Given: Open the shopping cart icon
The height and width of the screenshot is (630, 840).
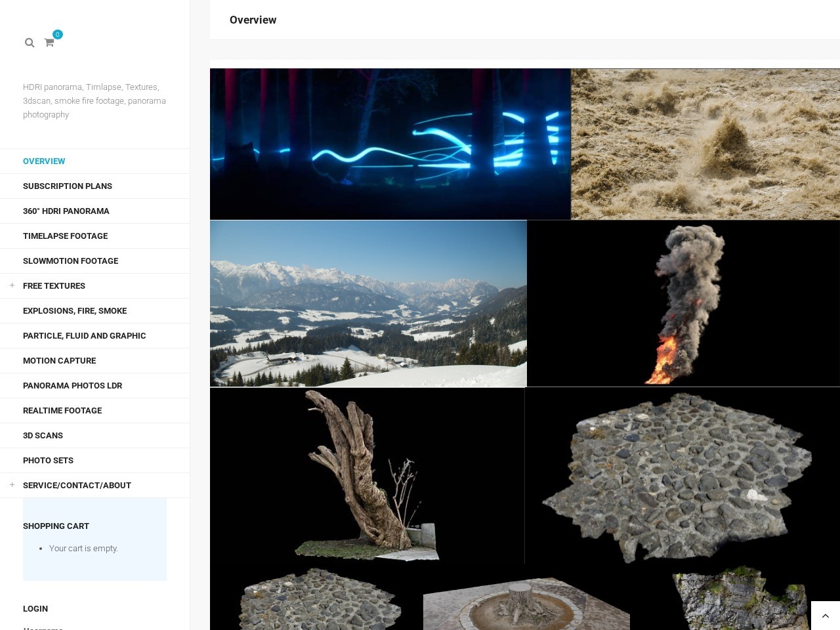Looking at the screenshot, I should [49, 43].
